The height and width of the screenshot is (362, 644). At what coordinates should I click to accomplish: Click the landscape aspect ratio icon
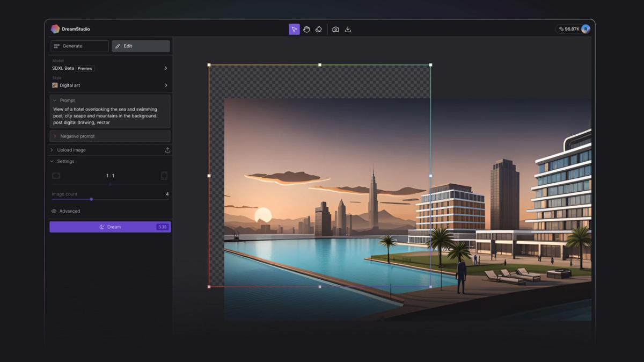(x=56, y=176)
